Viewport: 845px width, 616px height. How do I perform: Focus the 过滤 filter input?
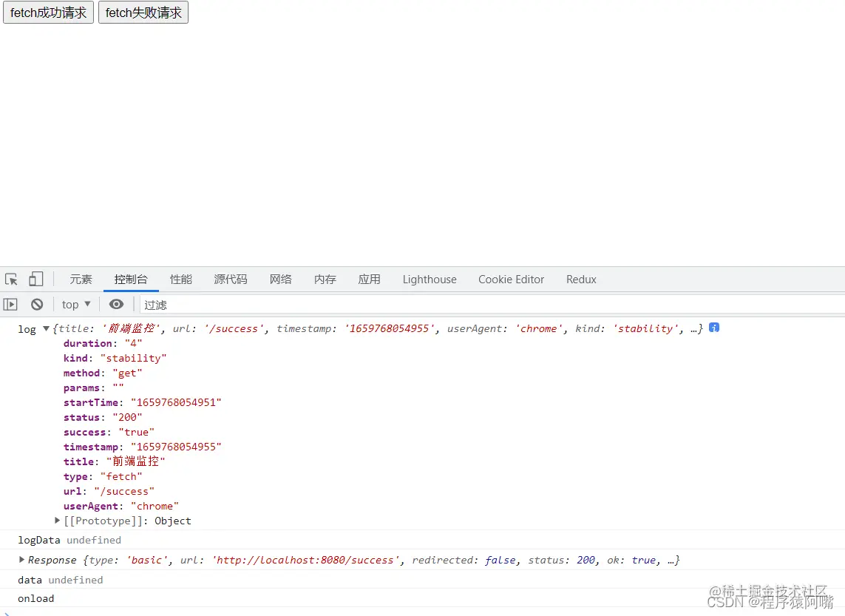tap(492, 305)
